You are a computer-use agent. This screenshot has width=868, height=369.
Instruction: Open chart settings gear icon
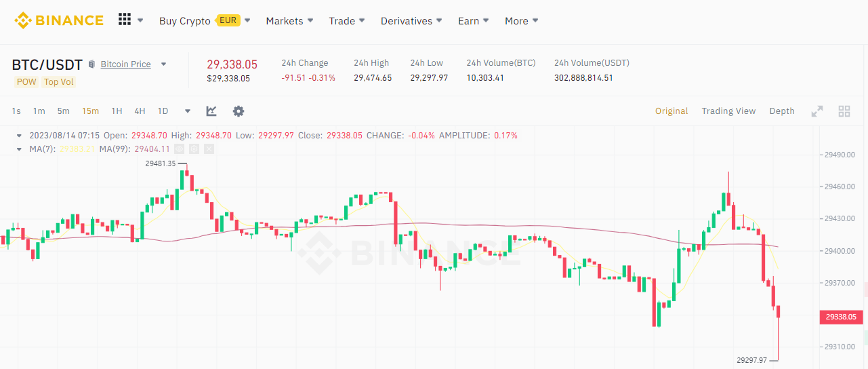click(239, 111)
